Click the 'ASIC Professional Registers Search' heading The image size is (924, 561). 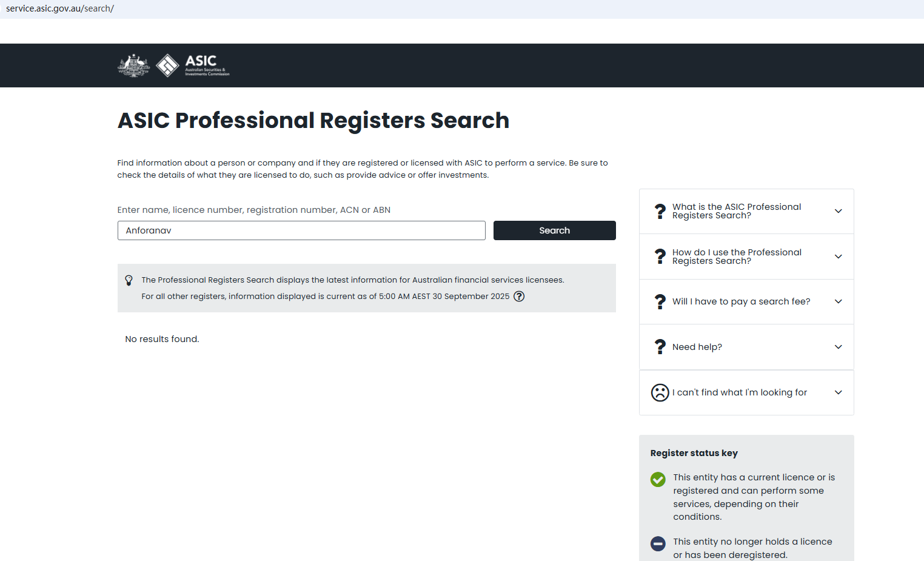[313, 121]
